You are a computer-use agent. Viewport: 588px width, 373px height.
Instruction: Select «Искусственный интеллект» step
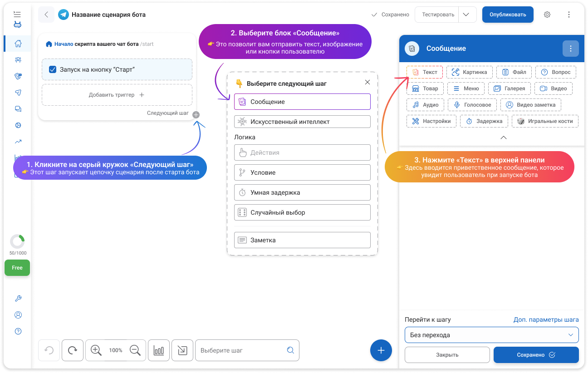pos(302,122)
